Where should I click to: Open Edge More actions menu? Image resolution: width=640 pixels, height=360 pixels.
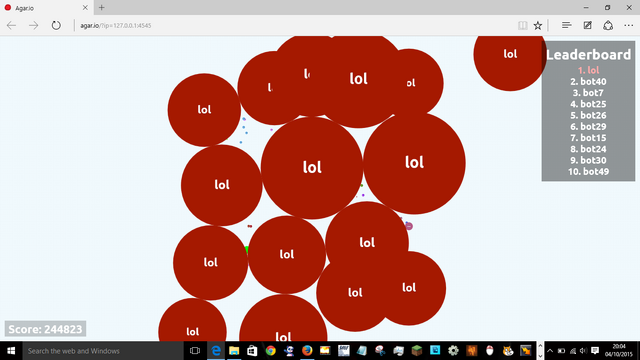[x=629, y=25]
